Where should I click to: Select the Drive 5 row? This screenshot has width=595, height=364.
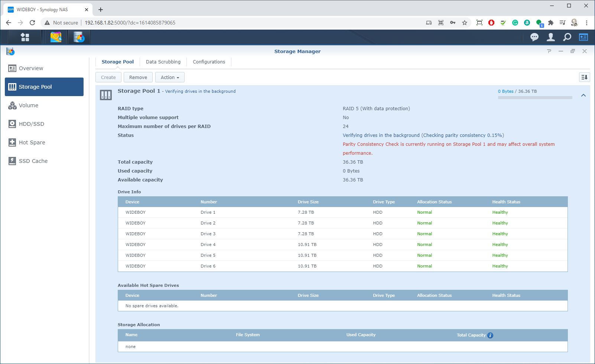coord(342,255)
